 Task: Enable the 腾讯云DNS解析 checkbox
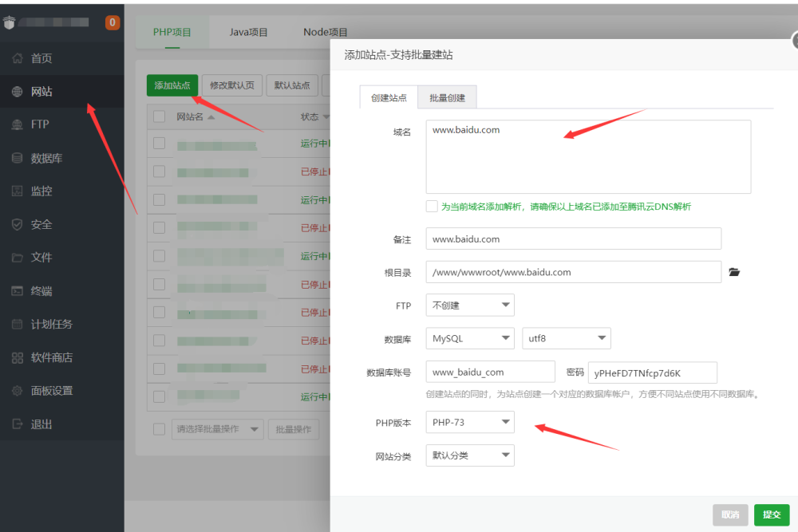point(432,207)
